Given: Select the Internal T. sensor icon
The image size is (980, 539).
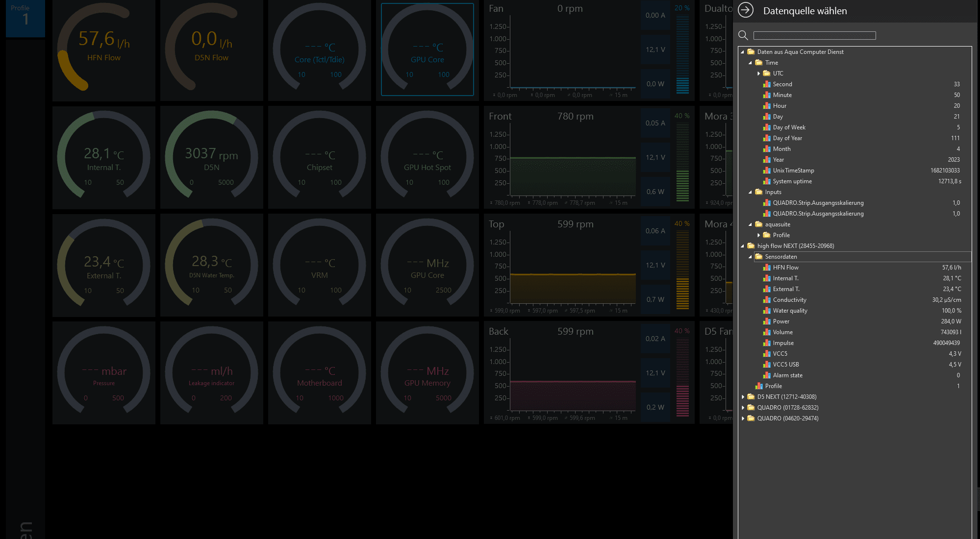Looking at the screenshot, I should point(767,278).
